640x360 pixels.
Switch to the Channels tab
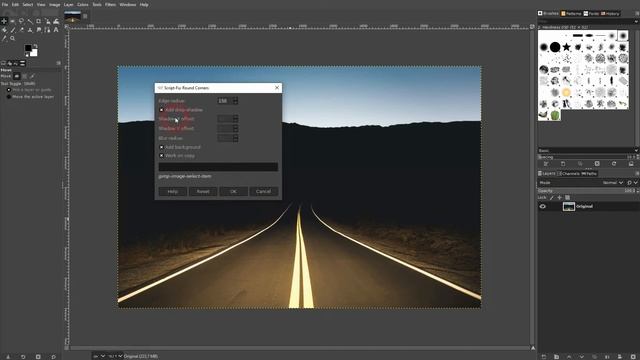coord(569,173)
